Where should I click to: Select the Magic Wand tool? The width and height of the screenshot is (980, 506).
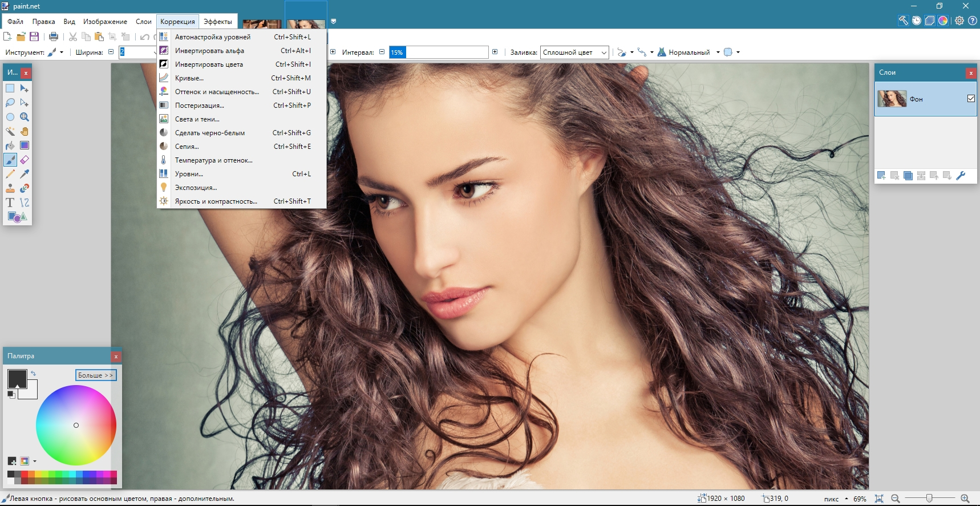[10, 131]
